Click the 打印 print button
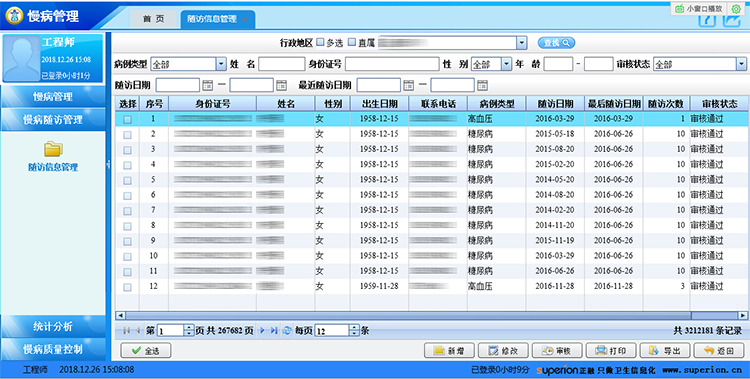The image size is (750, 379). pyautogui.click(x=611, y=351)
